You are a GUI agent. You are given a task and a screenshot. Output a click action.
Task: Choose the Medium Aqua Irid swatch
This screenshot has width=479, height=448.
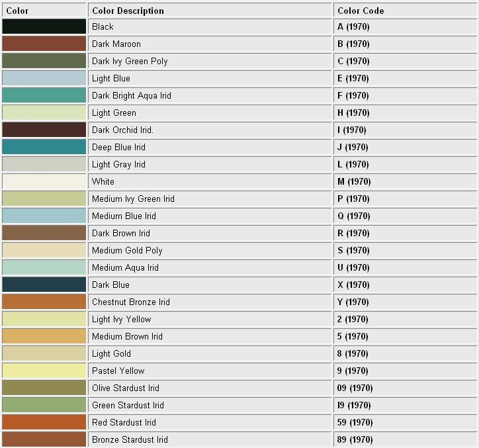click(x=44, y=267)
